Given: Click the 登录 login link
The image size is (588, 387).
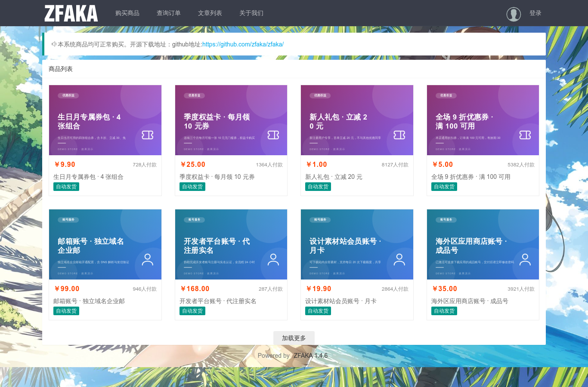Looking at the screenshot, I should [x=535, y=13].
